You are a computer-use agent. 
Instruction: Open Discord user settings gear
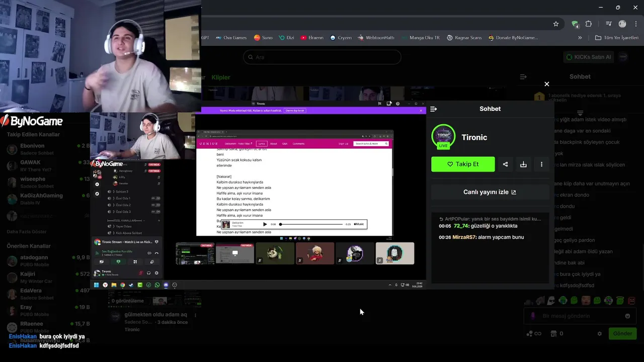156,273
